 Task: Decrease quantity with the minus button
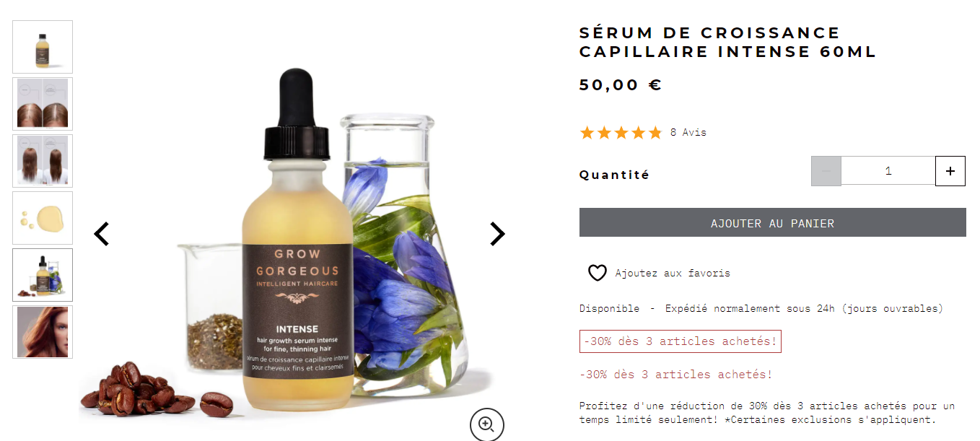[x=826, y=171]
